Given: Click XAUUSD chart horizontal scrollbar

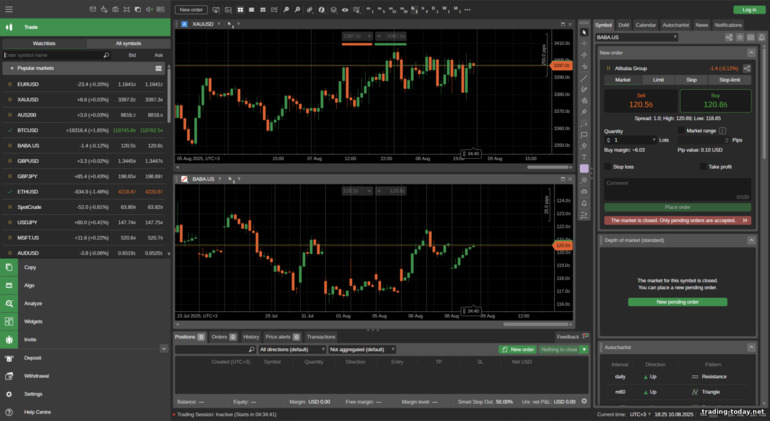Looking at the screenshot, I should (549, 168).
